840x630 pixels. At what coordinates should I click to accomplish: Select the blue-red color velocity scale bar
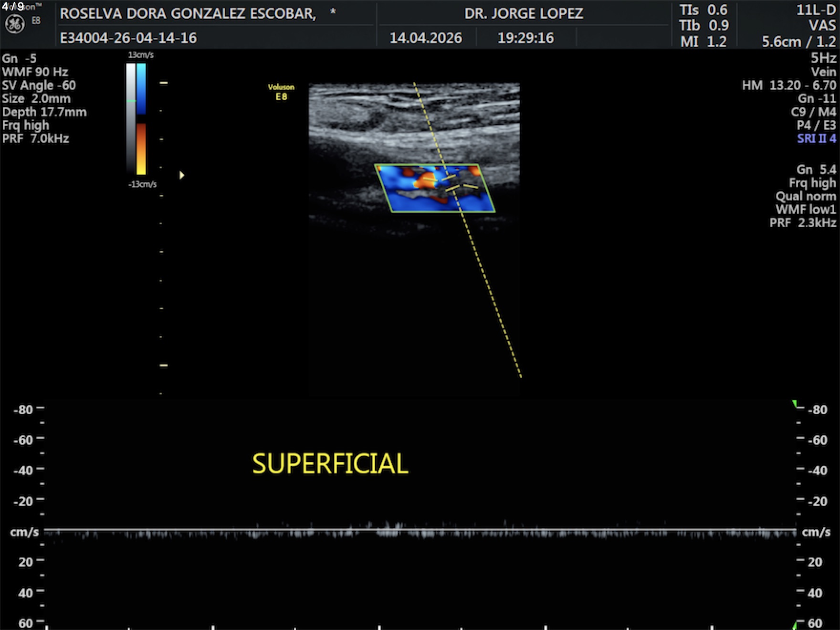click(x=141, y=118)
